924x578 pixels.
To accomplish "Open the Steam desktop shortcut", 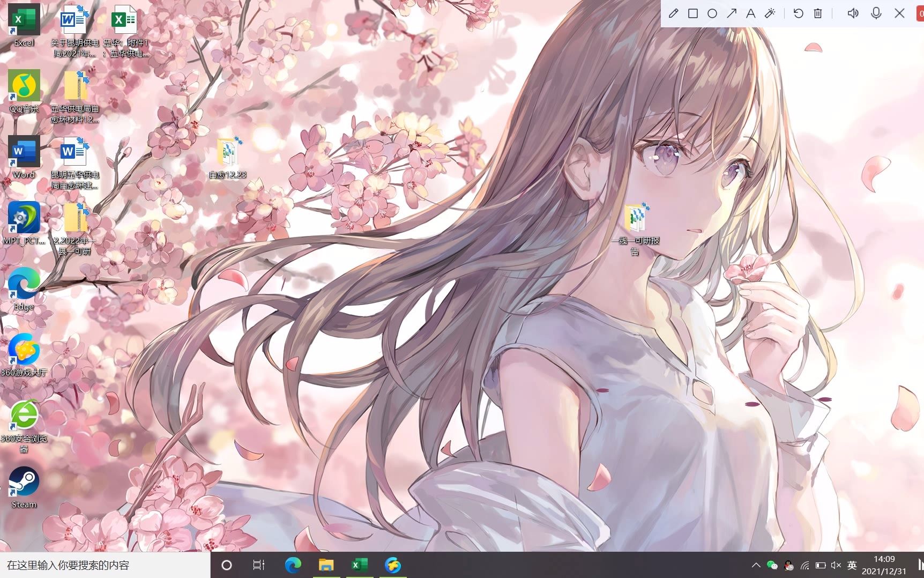I will coord(24,488).
